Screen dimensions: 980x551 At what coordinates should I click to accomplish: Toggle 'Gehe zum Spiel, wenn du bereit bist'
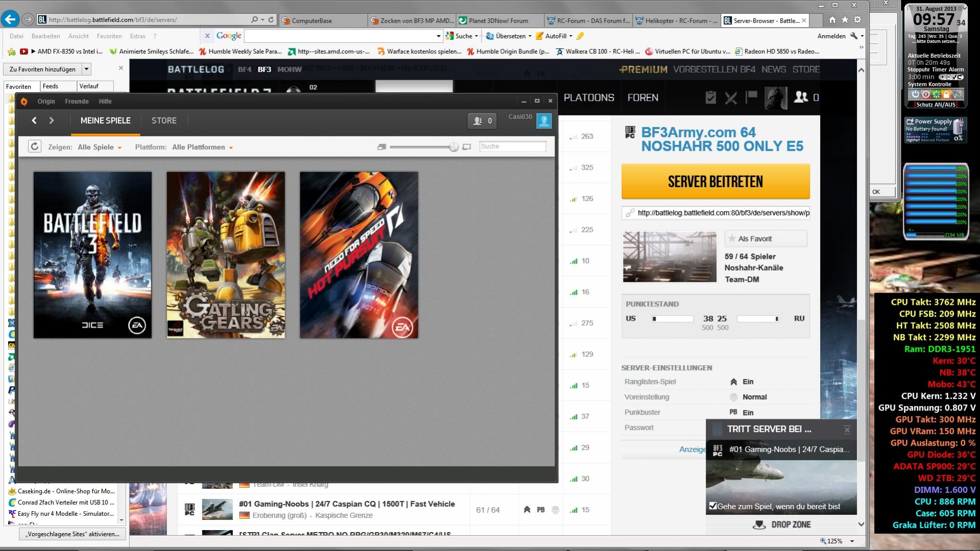point(713,506)
